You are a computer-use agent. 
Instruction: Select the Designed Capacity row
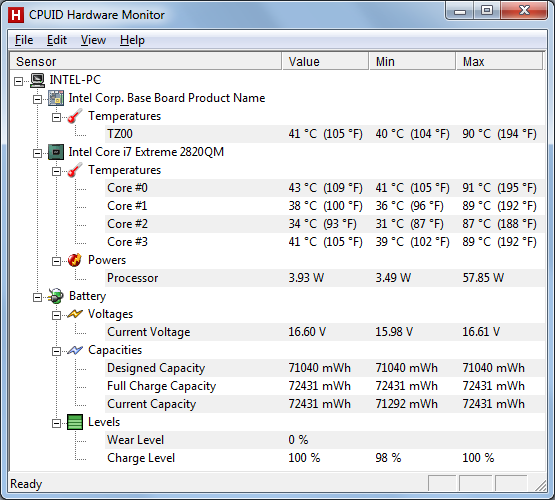[x=325, y=368]
